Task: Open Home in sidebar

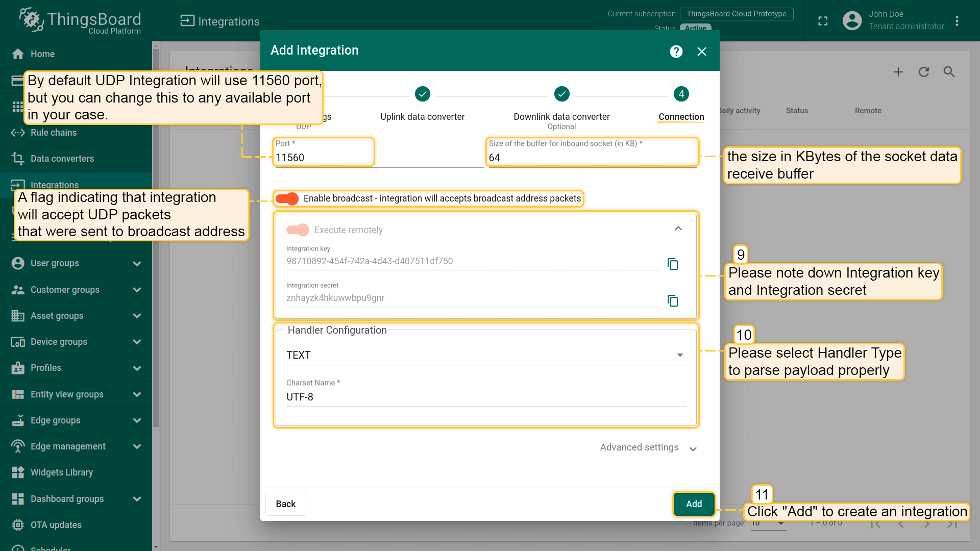Action: [76, 54]
